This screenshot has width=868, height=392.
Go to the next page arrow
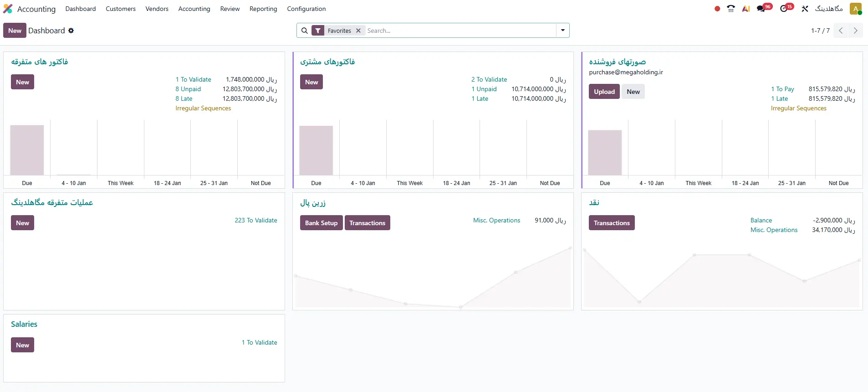pos(855,31)
